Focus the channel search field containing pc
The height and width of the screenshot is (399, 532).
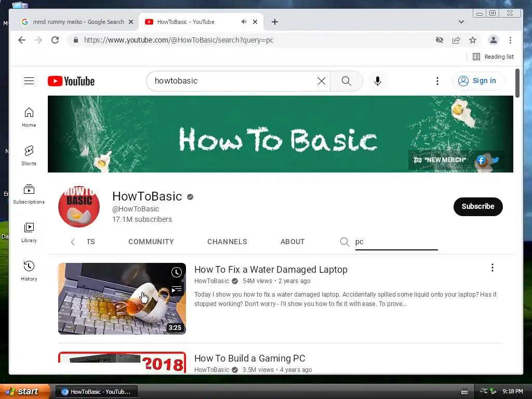396,242
